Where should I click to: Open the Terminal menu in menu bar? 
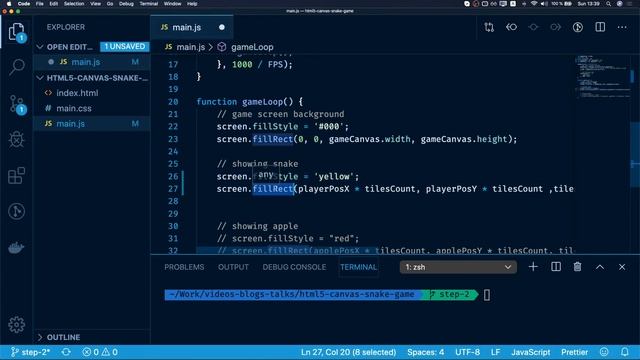tap(149, 4)
